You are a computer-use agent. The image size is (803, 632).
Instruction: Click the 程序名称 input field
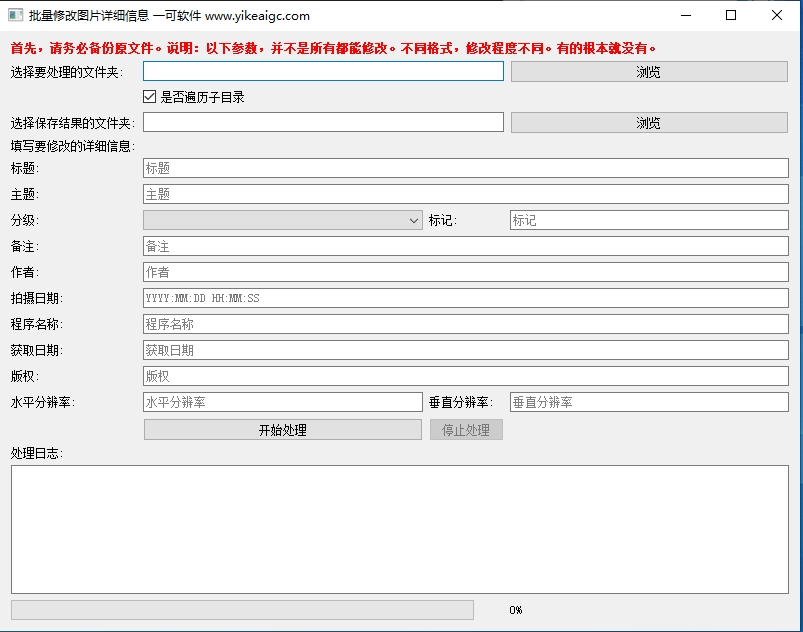pyautogui.click(x=466, y=324)
